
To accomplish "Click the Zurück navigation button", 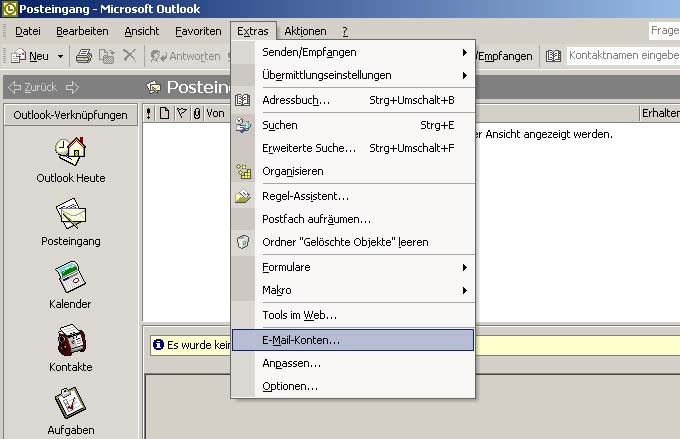I will (x=33, y=88).
